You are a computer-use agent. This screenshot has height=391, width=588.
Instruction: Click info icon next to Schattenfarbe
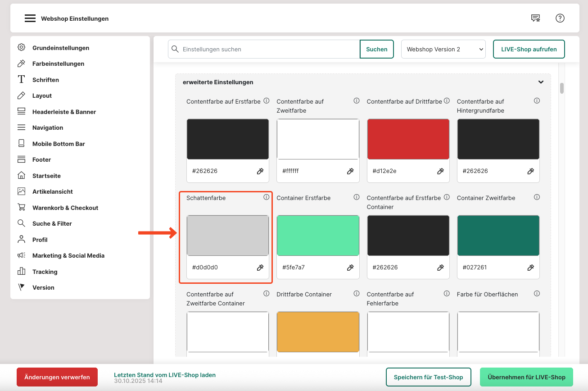(x=266, y=197)
